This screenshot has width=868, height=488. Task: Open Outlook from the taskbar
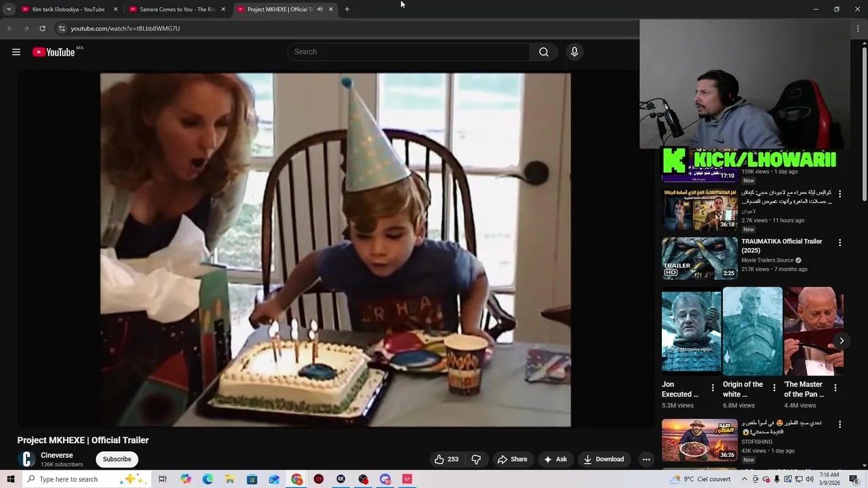point(274,479)
